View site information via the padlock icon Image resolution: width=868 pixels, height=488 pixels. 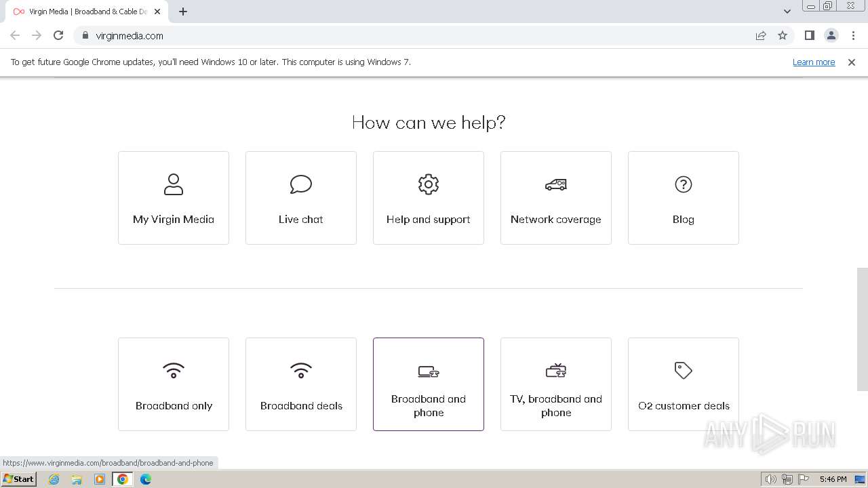(x=85, y=35)
